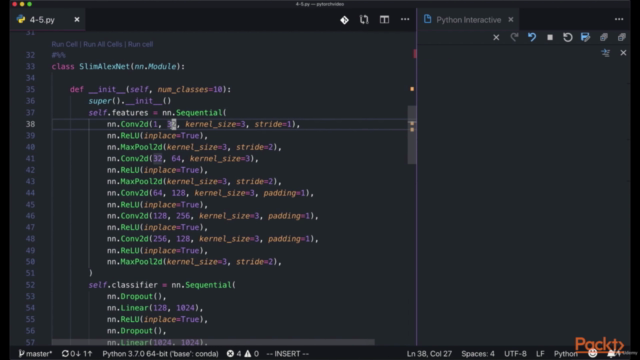Screen dimensions: 640x360
Task: Click the -- INSERT -- mode indicator
Action: [x=287, y=353]
